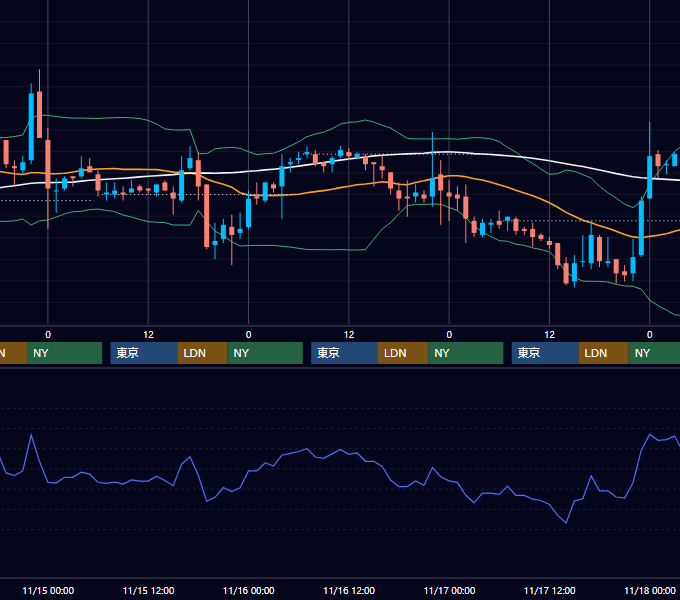Click the NY session block spanning 11/15 00:00
The width and height of the screenshot is (680, 600).
tap(64, 353)
